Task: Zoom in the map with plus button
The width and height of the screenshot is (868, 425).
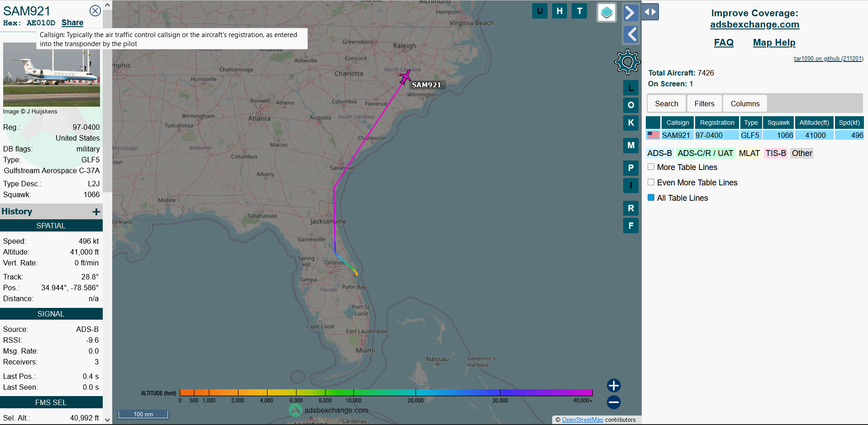Action: coord(614,385)
